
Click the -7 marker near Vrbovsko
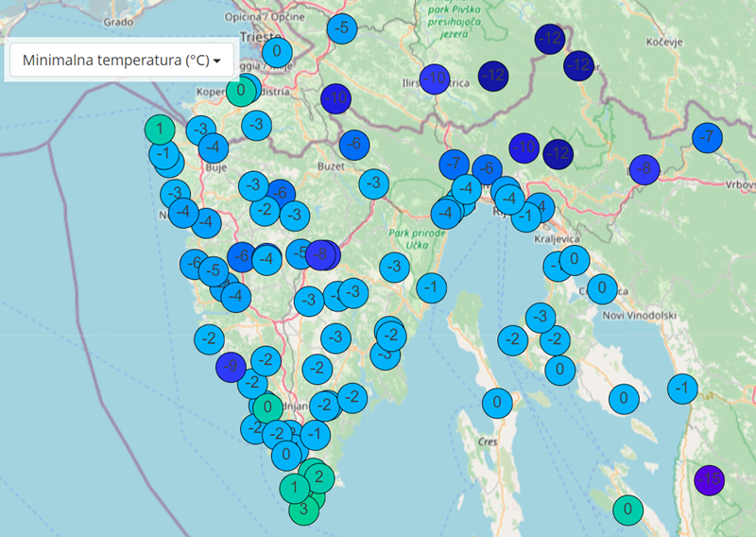point(706,137)
